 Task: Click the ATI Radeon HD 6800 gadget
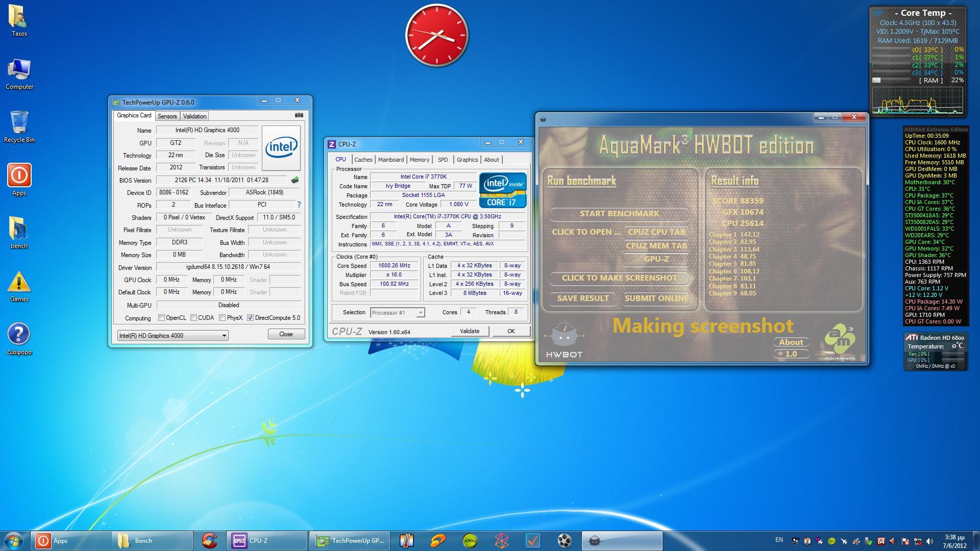[935, 352]
